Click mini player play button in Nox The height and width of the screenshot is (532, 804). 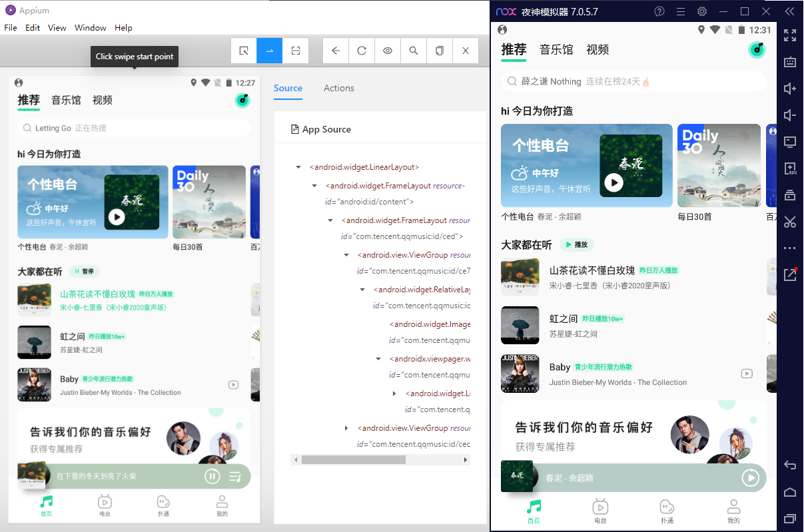point(751,477)
